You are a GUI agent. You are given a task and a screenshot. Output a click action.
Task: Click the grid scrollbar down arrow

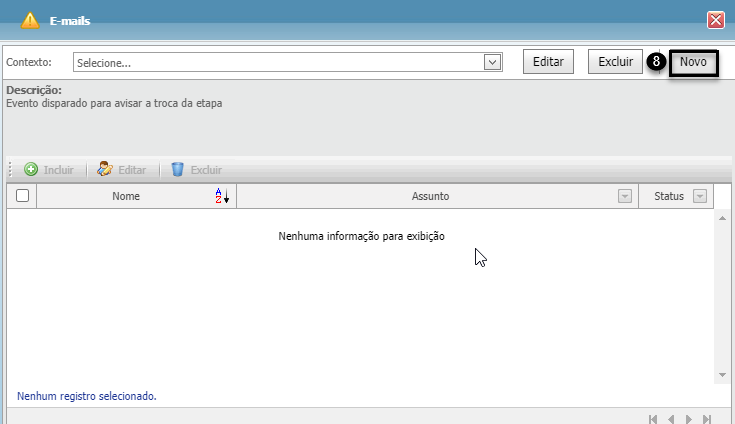point(722,375)
